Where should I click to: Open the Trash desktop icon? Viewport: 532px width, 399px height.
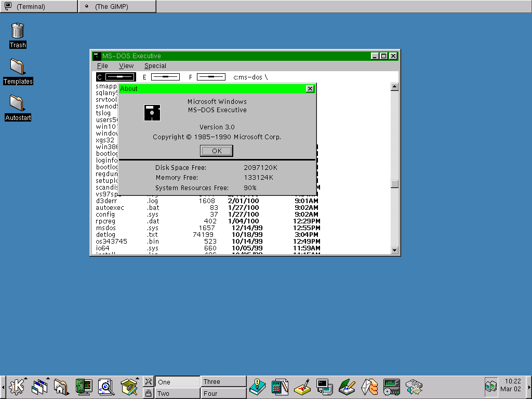pos(18,35)
